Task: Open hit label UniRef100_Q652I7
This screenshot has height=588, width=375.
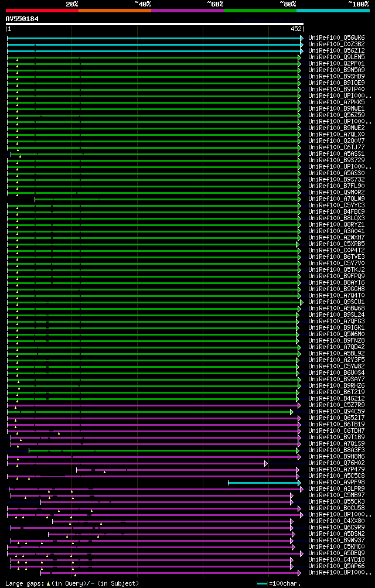Action: tap(336, 418)
